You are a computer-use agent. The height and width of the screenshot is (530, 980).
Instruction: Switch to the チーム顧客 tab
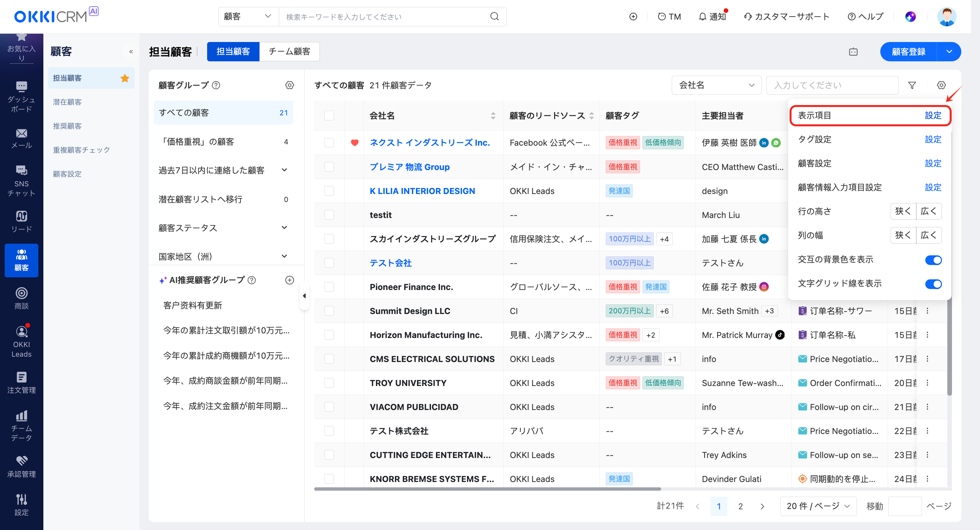point(290,52)
